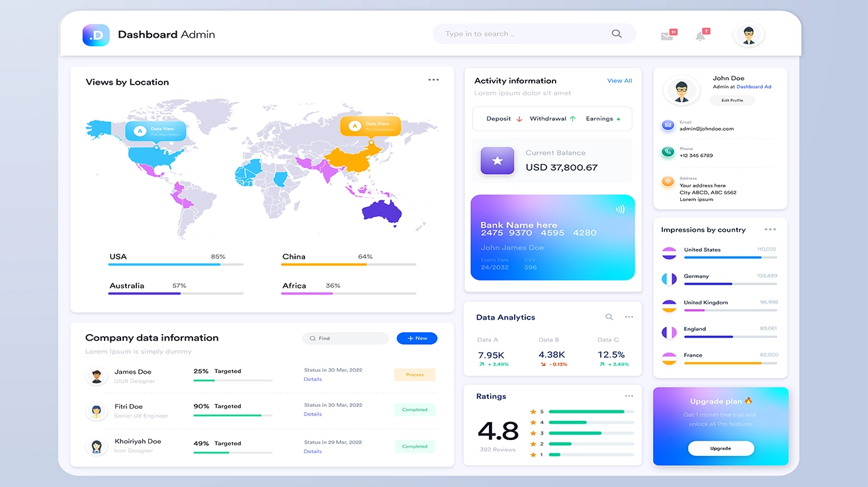Screen dimensions: 868x487
Task: Select the Earnings filter
Action: pos(603,119)
